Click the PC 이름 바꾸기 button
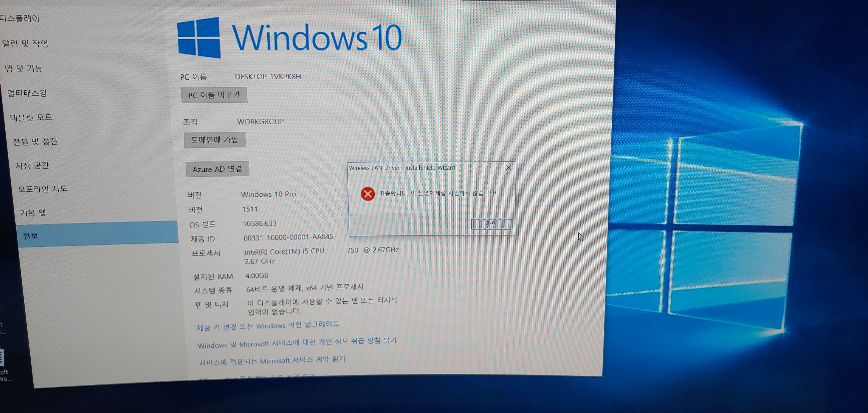Screen dimensions: 868x413 point(214,95)
